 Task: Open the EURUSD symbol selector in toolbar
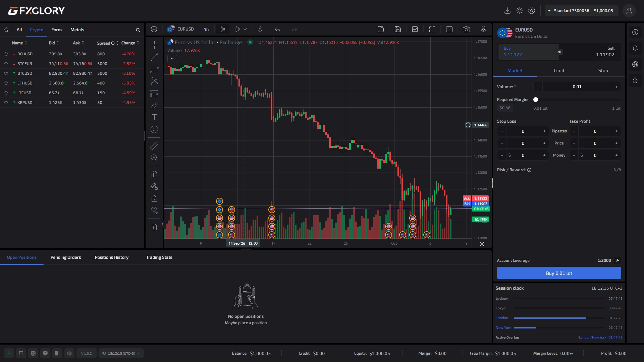pos(181,29)
